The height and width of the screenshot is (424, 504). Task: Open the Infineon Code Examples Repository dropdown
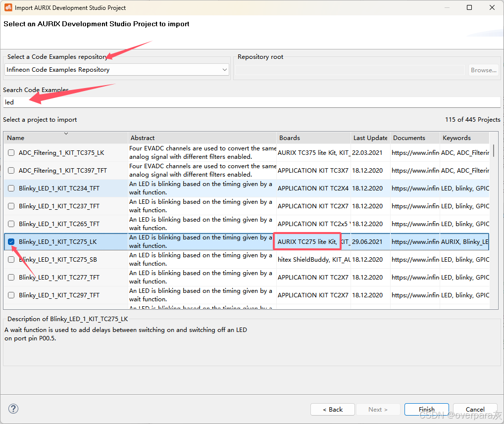click(117, 70)
